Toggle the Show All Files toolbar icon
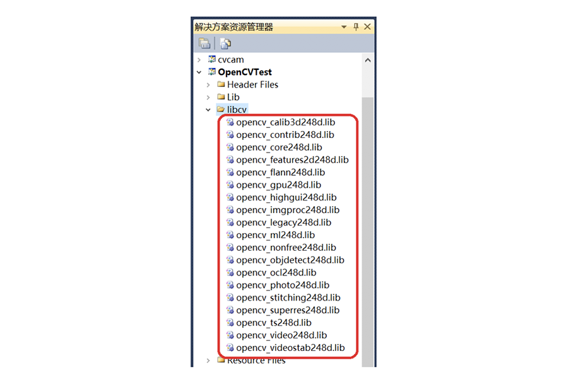 coord(225,43)
